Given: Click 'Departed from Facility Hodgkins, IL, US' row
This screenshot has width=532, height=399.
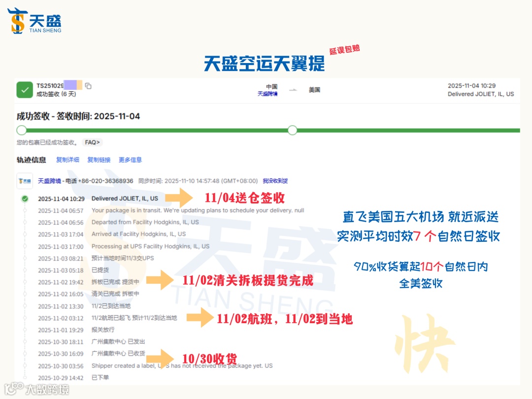Looking at the screenshot, I should pyautogui.click(x=118, y=222).
